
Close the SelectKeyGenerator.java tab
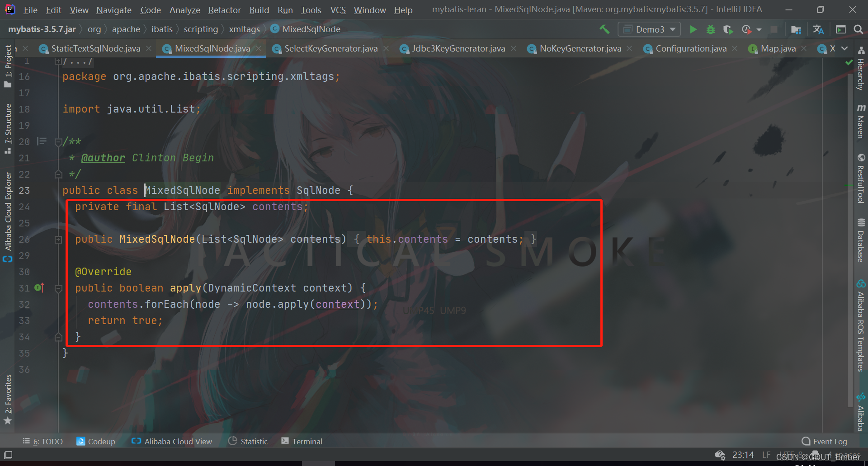click(386, 48)
